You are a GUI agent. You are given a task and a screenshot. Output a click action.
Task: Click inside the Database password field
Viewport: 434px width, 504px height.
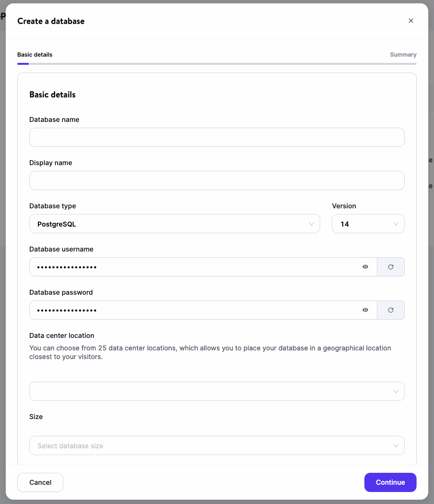(x=192, y=310)
